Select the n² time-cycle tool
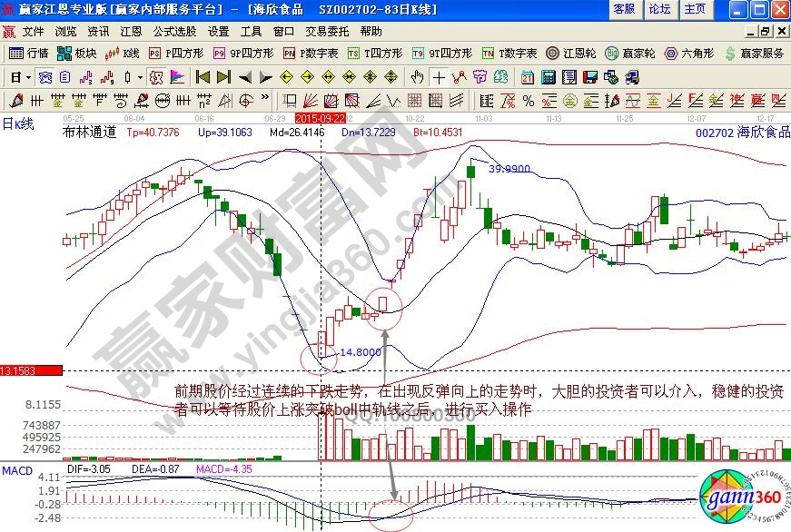This screenshot has width=791, height=532. pyautogui.click(x=204, y=101)
